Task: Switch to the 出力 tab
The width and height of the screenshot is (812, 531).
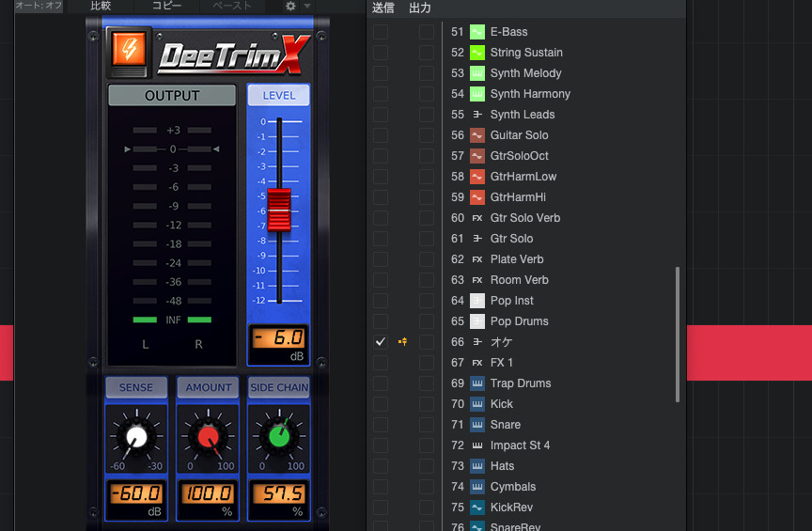Action: (x=420, y=8)
